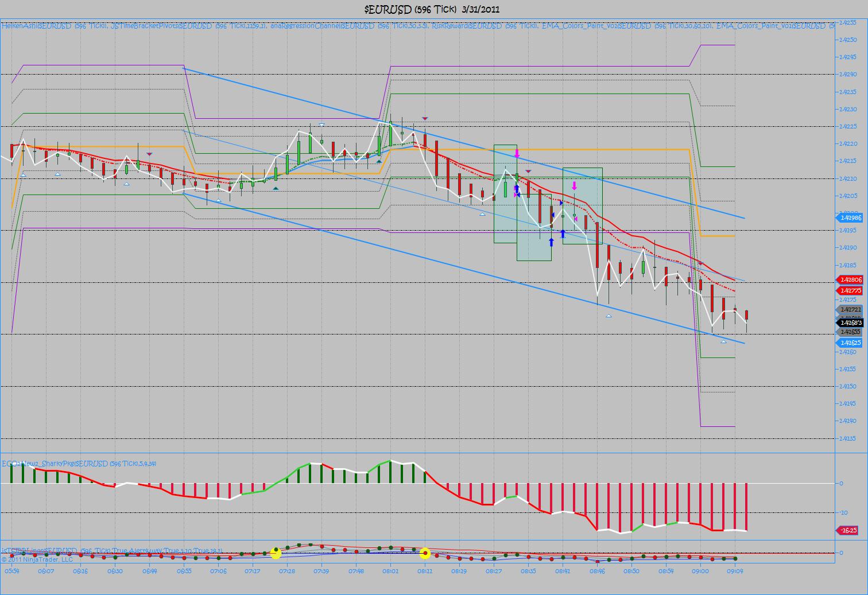The image size is (868, 595).
Task: Click the teal up triangle near 07:28
Action: (276, 188)
